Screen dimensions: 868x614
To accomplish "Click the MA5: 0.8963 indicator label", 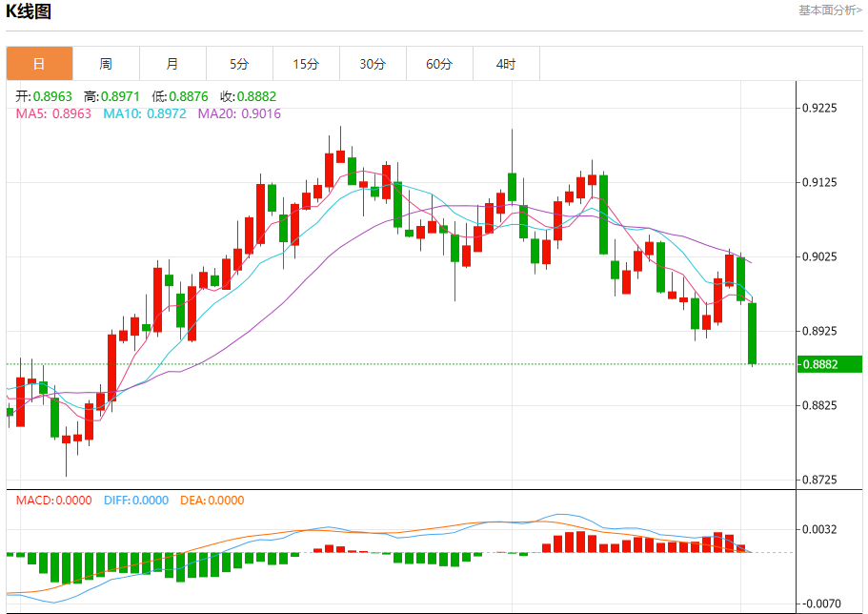I will tap(53, 113).
